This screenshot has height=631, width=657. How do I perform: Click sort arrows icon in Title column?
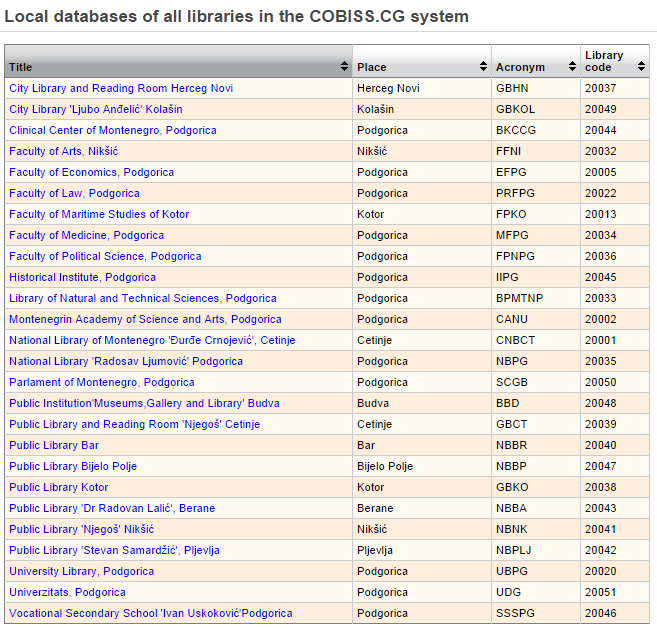344,67
